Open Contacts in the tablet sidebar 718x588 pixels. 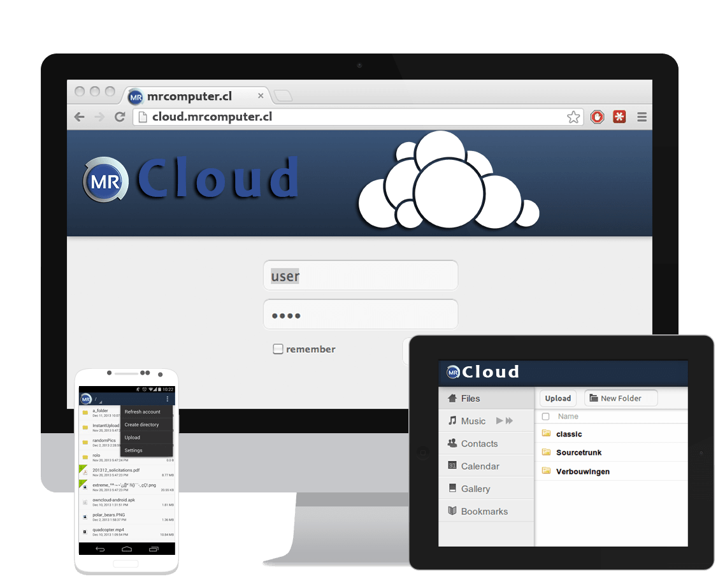click(486, 443)
